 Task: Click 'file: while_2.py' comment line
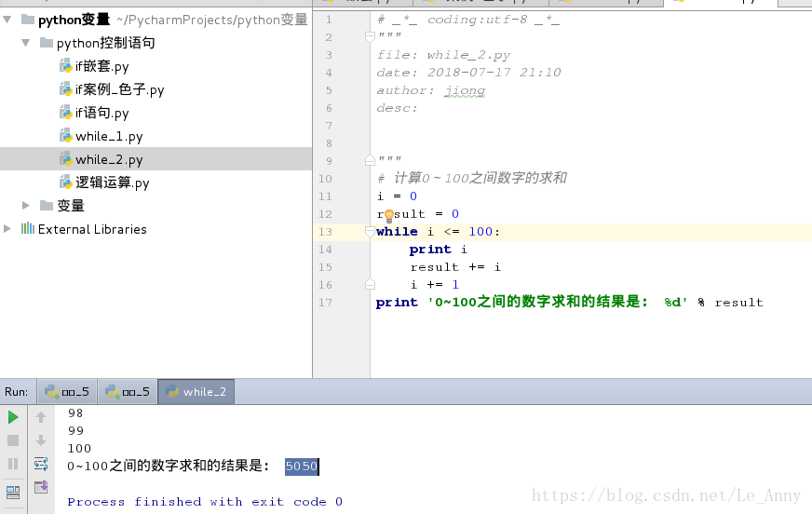pyautogui.click(x=443, y=55)
